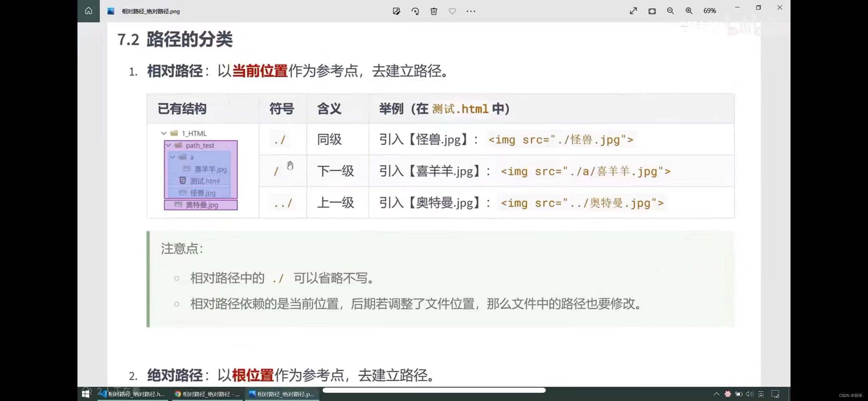Switch to the Chrome taskbar window
The height and width of the screenshot is (401, 868).
coord(207,394)
